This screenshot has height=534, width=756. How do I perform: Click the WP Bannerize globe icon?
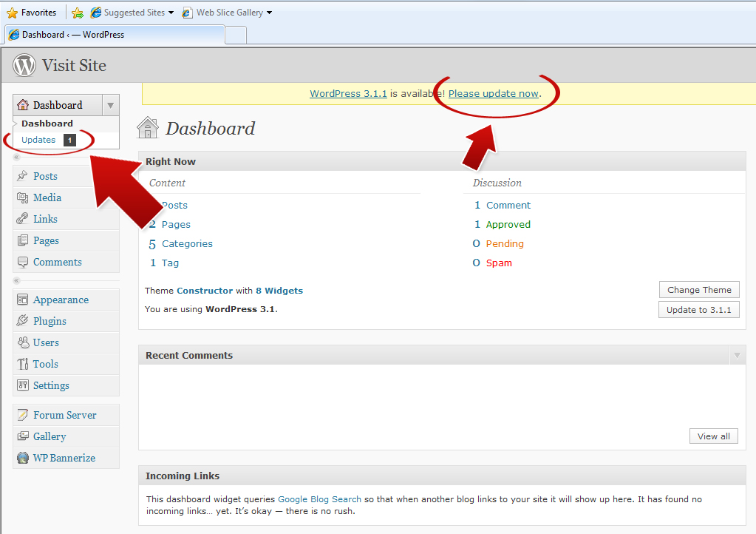[x=23, y=458]
